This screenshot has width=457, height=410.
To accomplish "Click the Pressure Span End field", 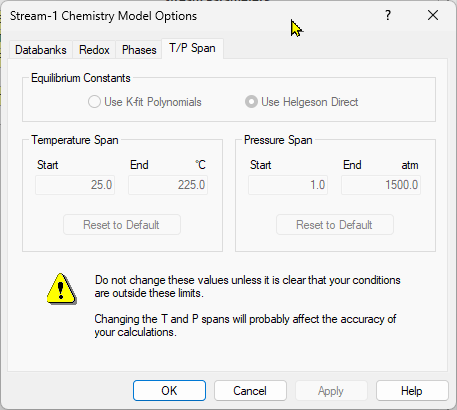I will (x=381, y=185).
